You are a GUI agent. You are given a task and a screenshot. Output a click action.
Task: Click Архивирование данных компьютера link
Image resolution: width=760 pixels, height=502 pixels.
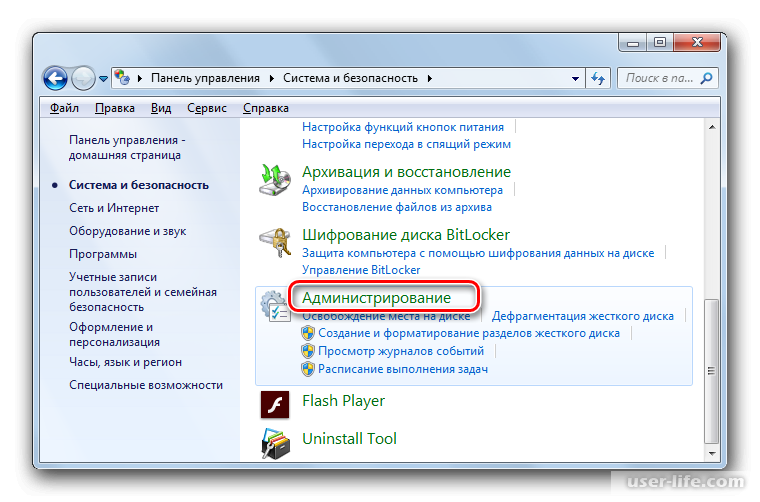pyautogui.click(x=402, y=190)
